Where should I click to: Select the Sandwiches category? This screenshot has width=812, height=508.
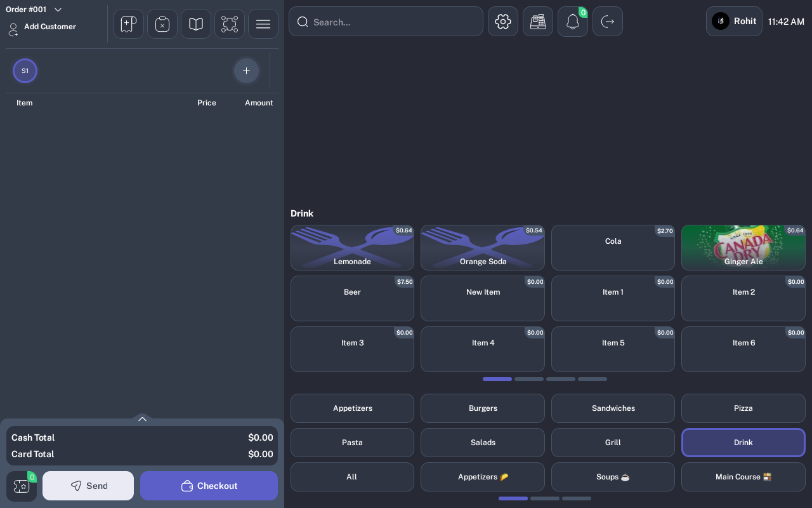(x=613, y=408)
